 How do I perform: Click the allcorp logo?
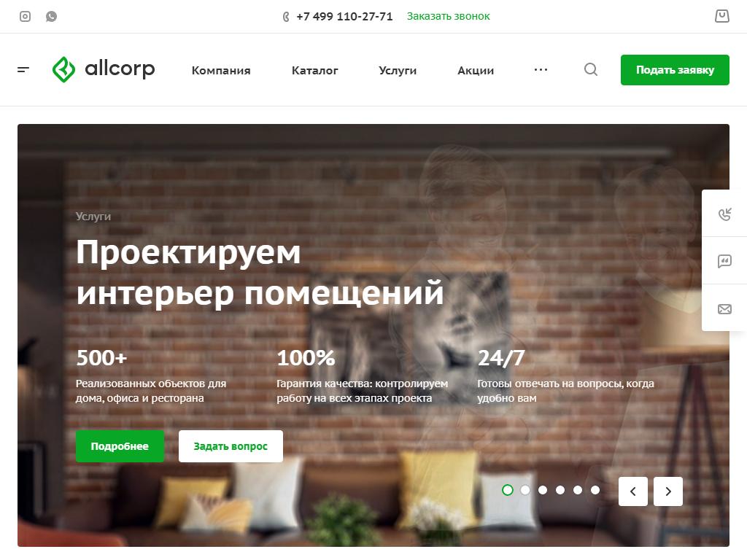pyautogui.click(x=104, y=69)
